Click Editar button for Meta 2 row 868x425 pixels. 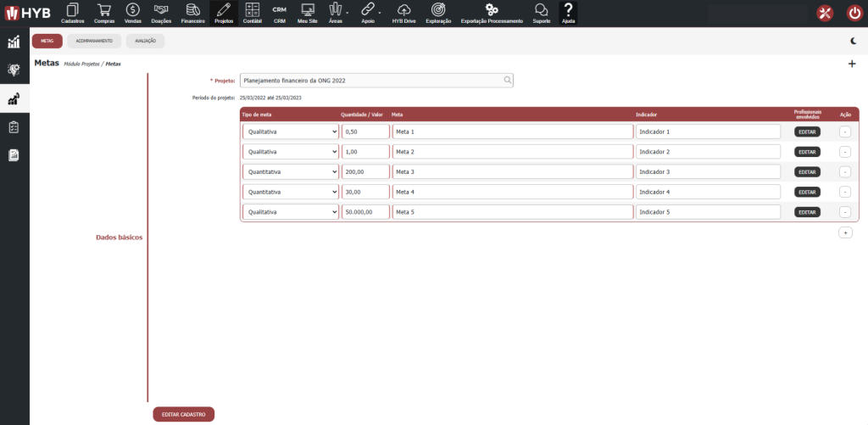pos(807,152)
